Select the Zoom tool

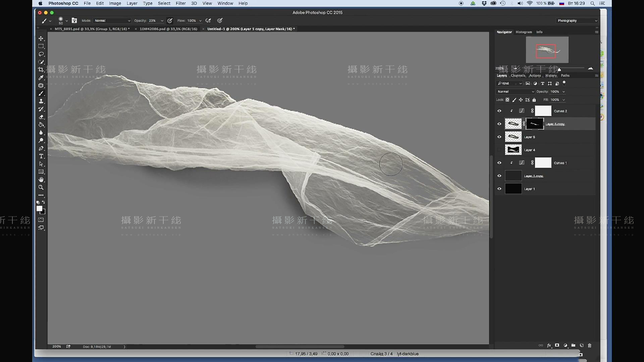click(41, 187)
